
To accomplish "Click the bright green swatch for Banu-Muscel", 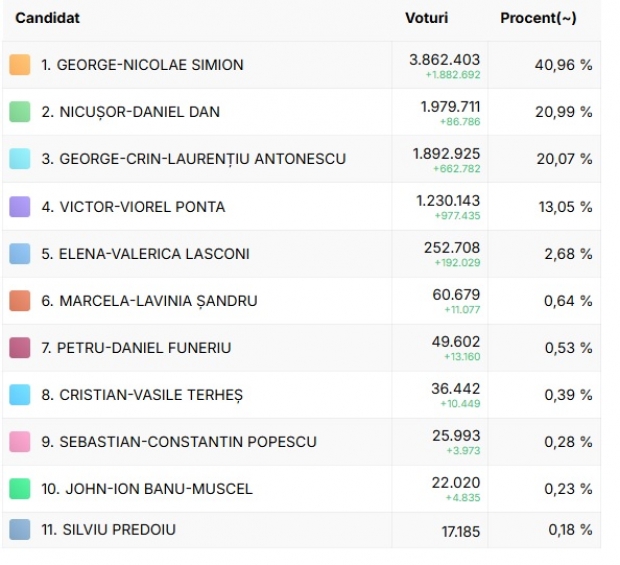I will point(20,489).
